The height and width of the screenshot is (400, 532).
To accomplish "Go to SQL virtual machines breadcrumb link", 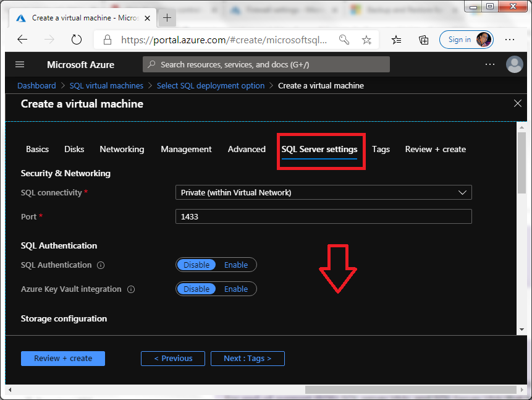I will [x=106, y=85].
